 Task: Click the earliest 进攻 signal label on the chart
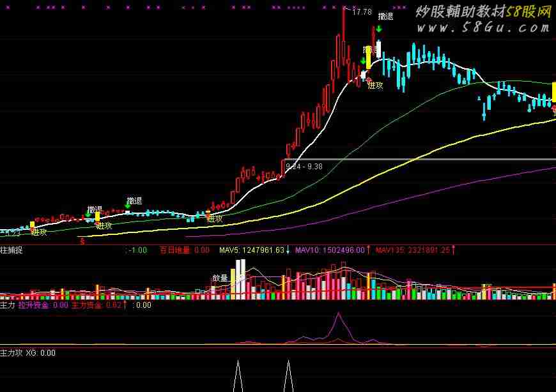[39, 232]
